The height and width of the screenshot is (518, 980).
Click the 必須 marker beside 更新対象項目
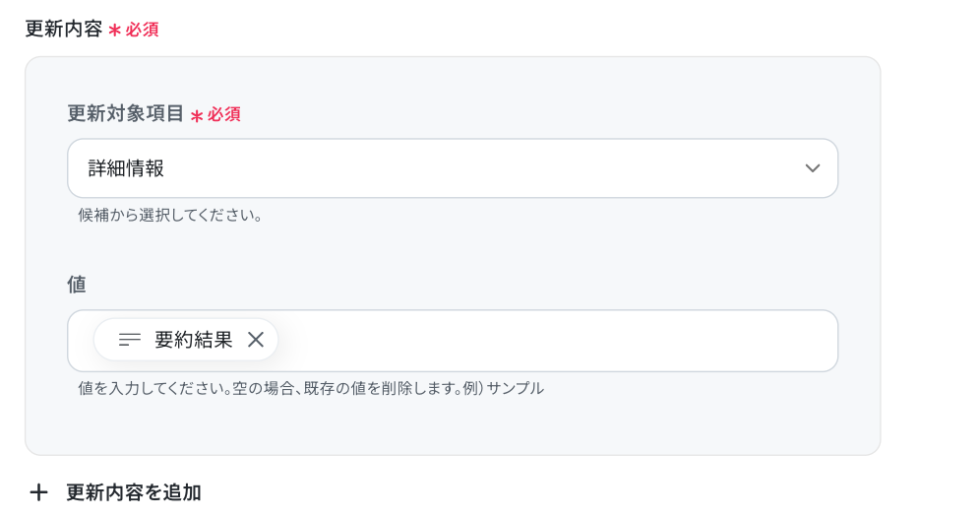223,114
